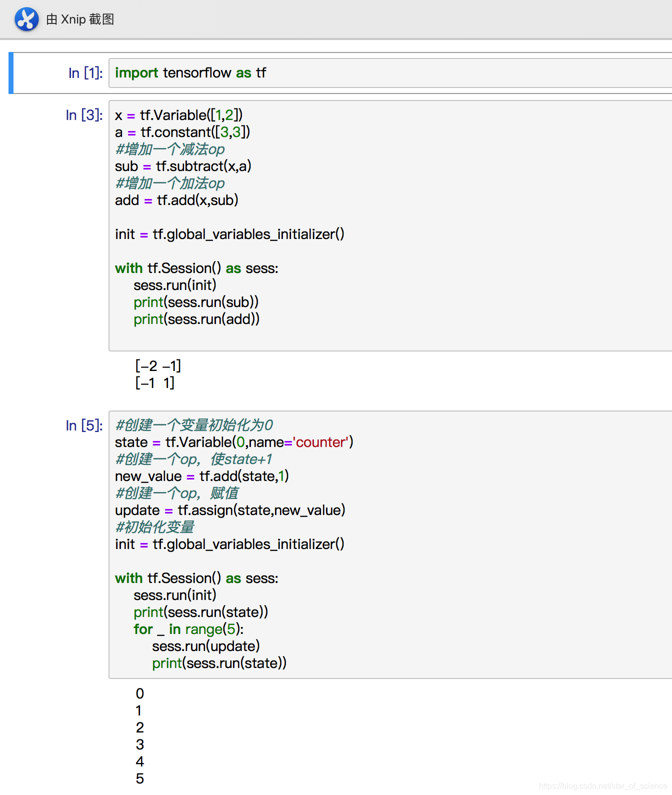The image size is (672, 795).
Task: Click the output value '0'
Action: 140,693
